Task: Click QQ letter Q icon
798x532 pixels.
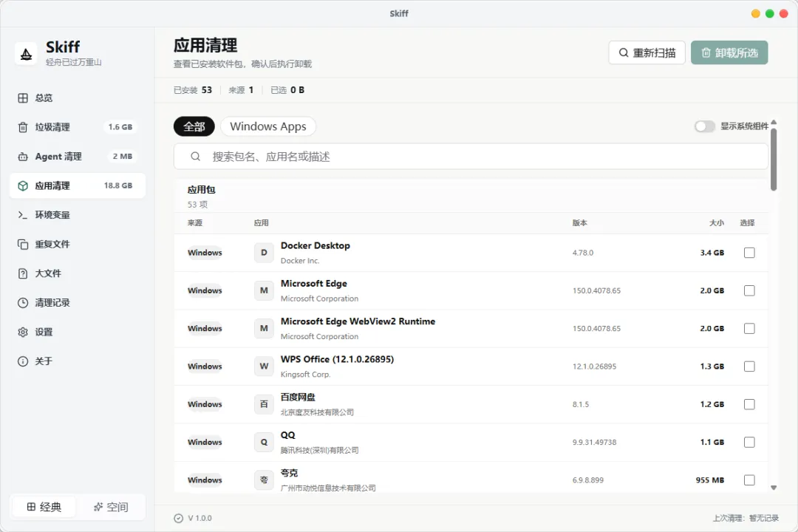Action: [264, 442]
